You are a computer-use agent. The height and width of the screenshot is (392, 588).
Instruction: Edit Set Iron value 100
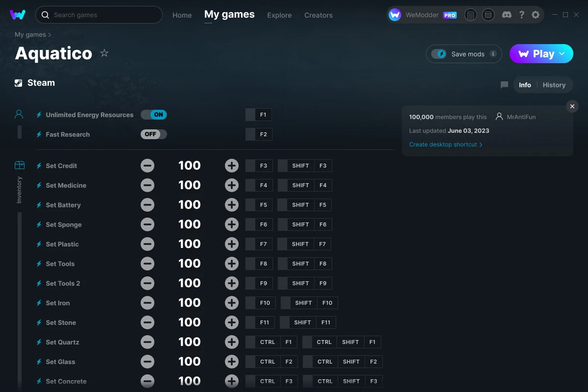click(x=190, y=303)
